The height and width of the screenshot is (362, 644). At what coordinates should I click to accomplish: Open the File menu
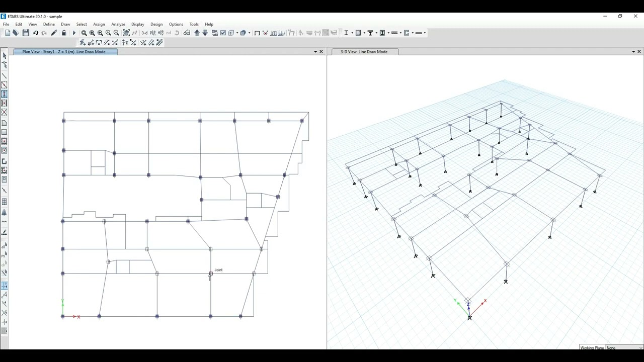[x=6, y=24]
